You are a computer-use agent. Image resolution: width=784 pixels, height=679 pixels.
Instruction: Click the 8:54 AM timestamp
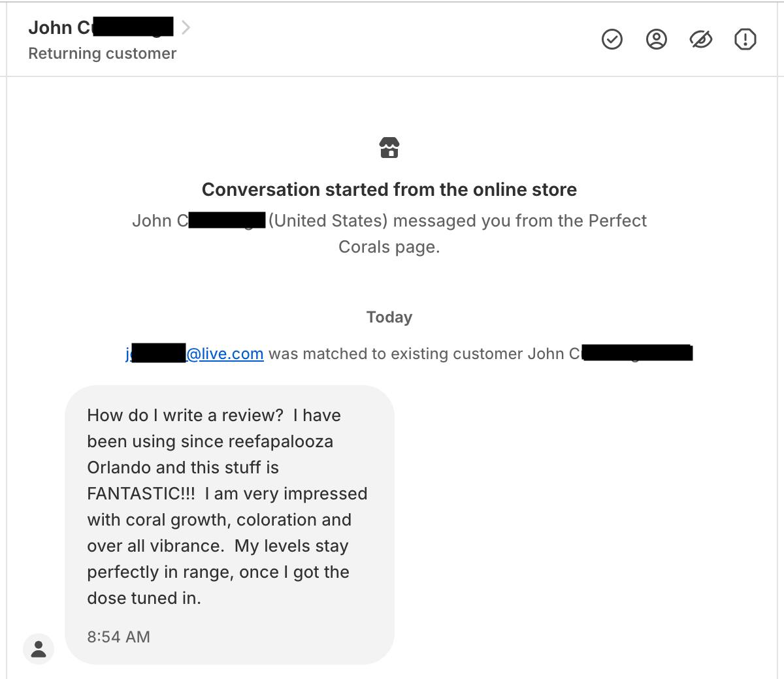tap(118, 637)
